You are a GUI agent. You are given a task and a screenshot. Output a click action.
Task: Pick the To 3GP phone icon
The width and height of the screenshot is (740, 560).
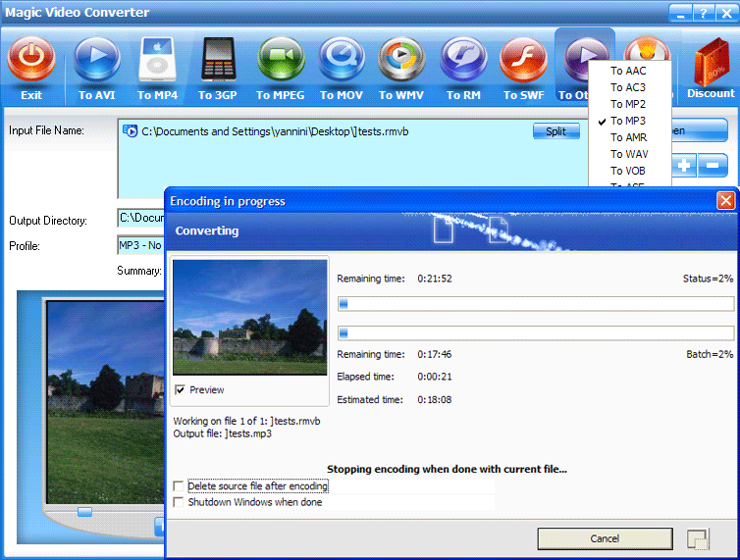click(219, 60)
